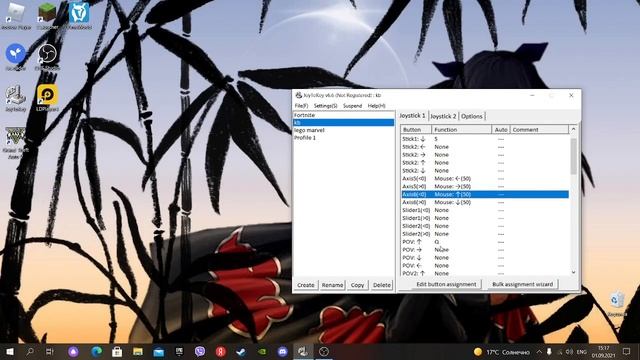Screen dimensions: 640x360
Task: Open Grand Theft Auto V shortcut
Action: (16, 143)
